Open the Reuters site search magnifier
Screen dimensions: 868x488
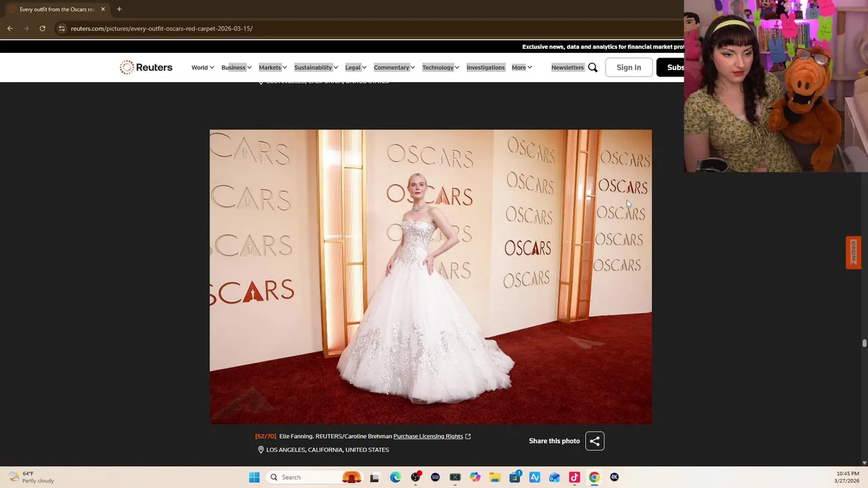(x=593, y=67)
